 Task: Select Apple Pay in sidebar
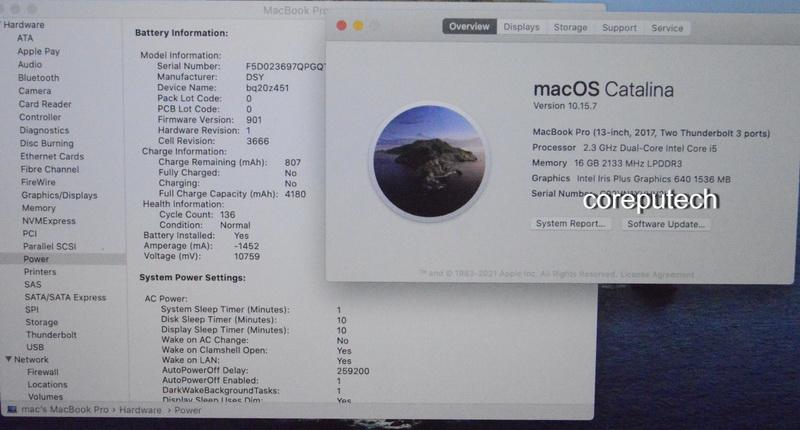[x=38, y=51]
